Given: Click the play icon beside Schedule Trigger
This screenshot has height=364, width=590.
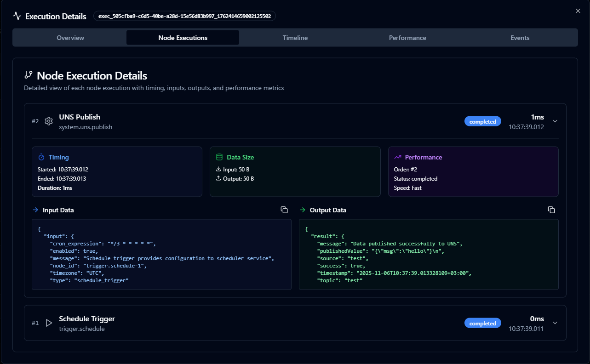Looking at the screenshot, I should pyautogui.click(x=49, y=323).
